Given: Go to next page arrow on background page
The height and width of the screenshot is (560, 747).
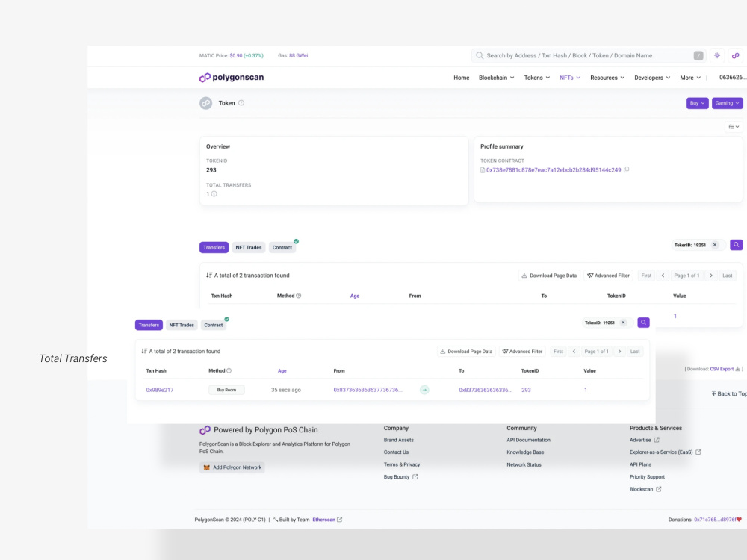Looking at the screenshot, I should coord(711,276).
